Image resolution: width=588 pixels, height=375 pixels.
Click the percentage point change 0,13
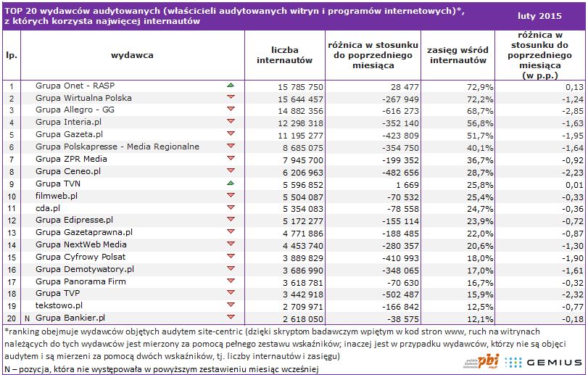[574, 87]
